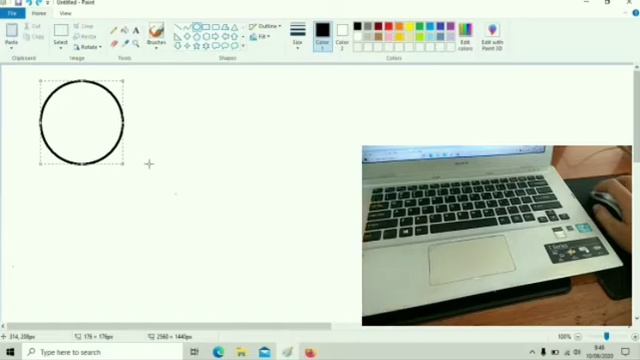Screen dimensions: 640x360
Task: Switch to the Home tab
Action: [x=39, y=13]
